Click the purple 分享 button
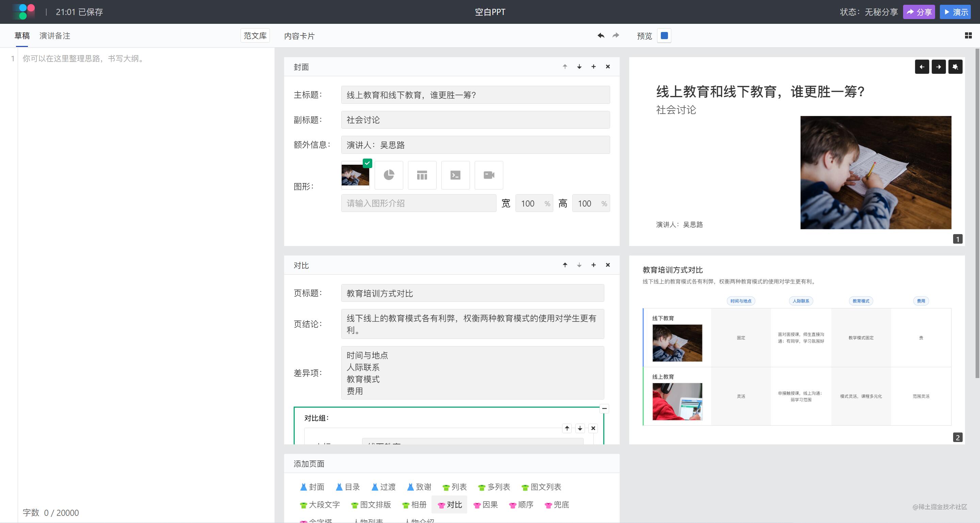The height and width of the screenshot is (523, 980). coord(919,12)
